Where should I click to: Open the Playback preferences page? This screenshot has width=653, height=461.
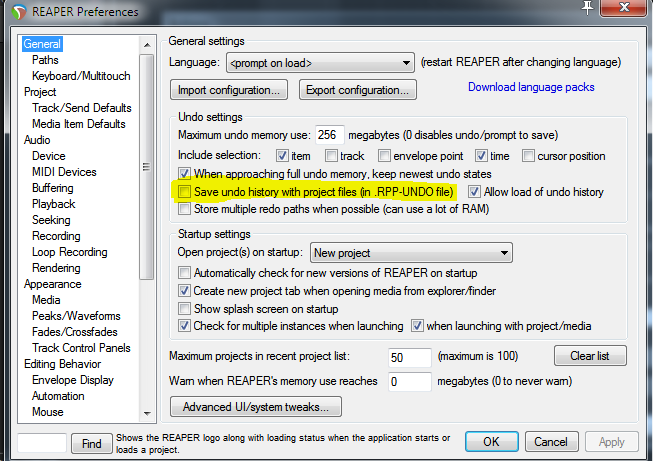53,204
